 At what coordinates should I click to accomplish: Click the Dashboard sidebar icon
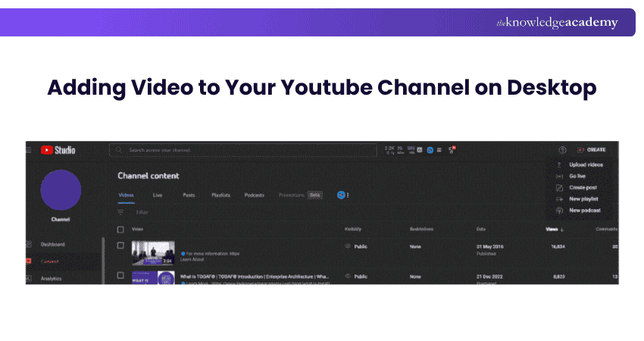[29, 244]
